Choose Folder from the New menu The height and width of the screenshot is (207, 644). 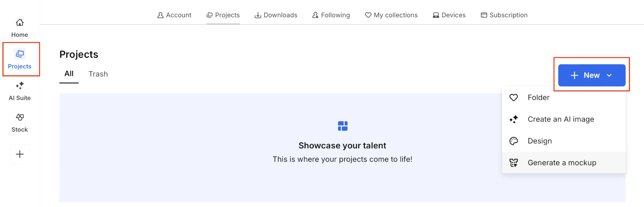[538, 98]
